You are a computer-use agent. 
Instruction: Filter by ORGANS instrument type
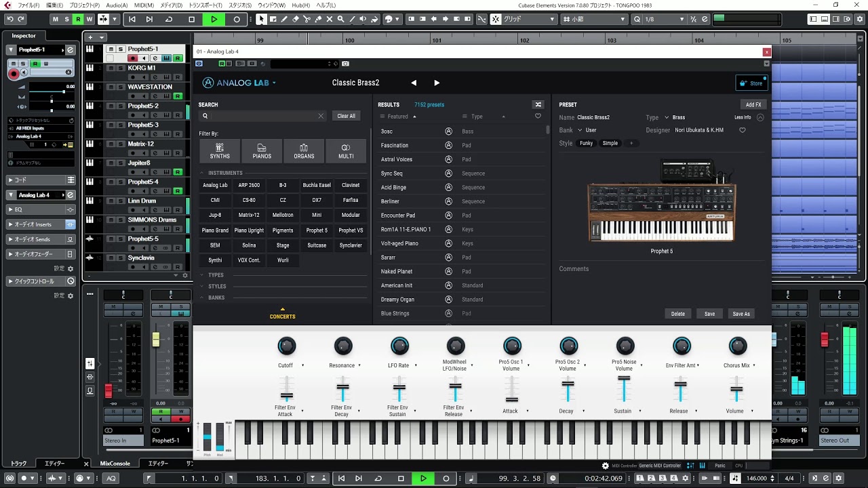coord(304,151)
